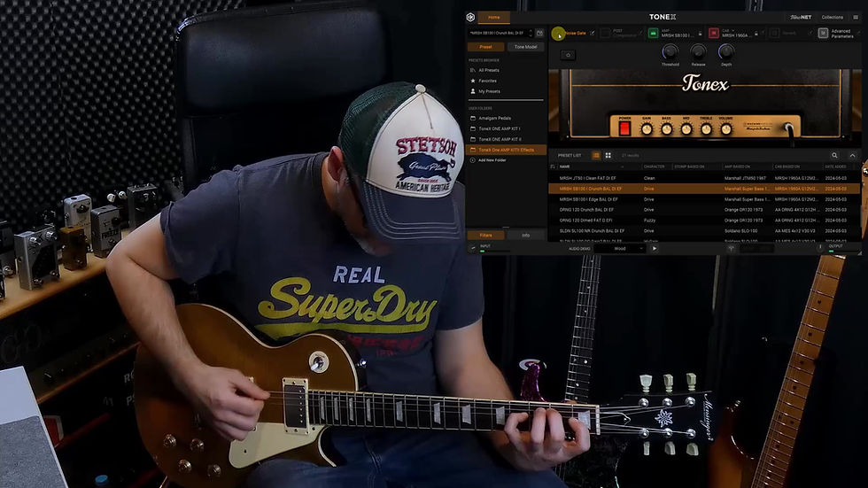
Task: Switch preset list to grid view
Action: (608, 156)
